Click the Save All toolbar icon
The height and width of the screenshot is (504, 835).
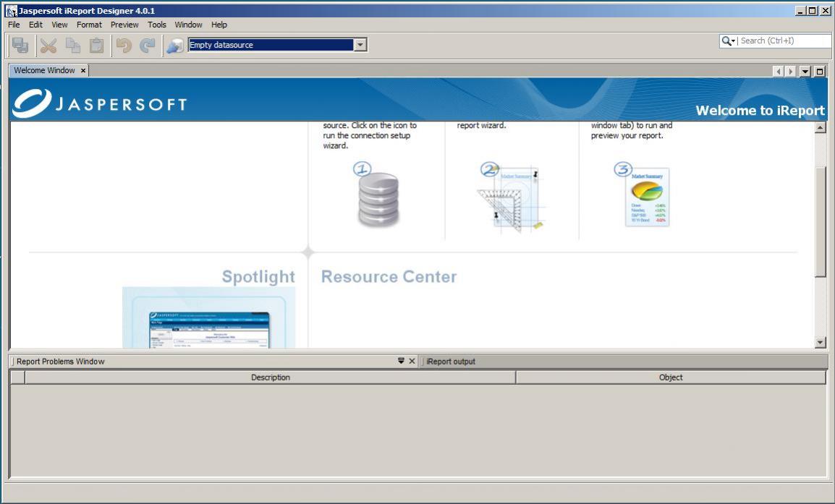(20, 46)
